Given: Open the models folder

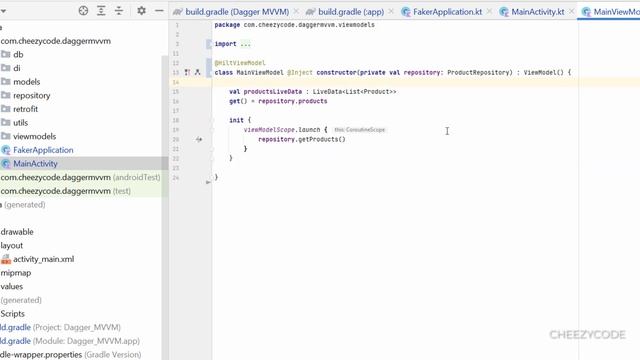Looking at the screenshot, I should [x=27, y=82].
